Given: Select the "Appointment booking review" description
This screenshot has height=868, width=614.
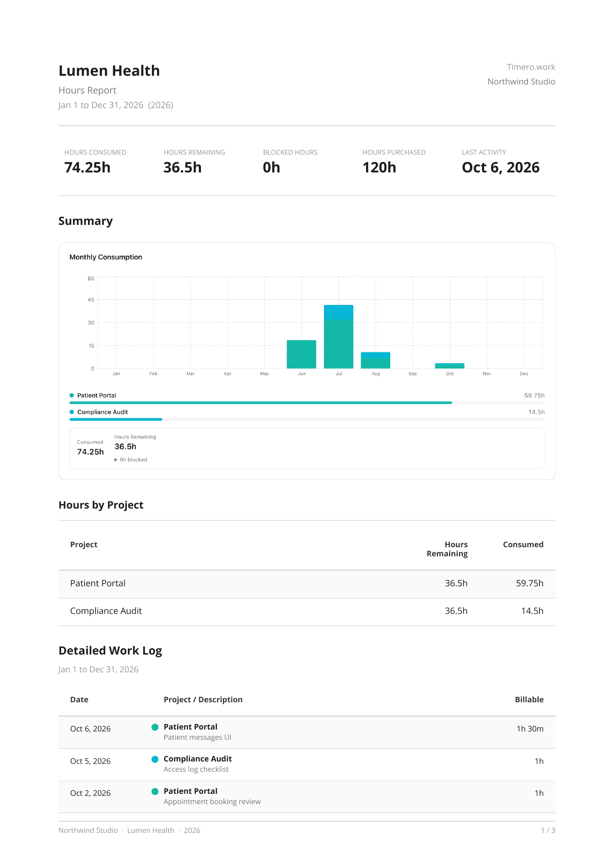Looking at the screenshot, I should [212, 802].
